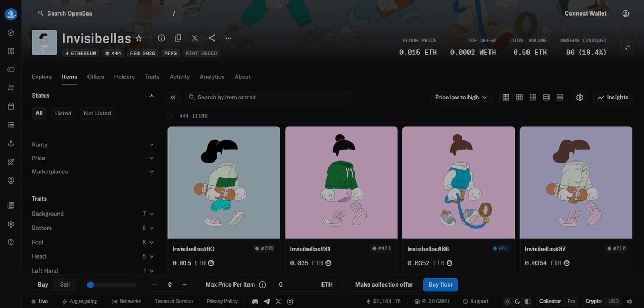The width and height of the screenshot is (644, 308).
Task: Collapse the Status filter section
Action: [152, 96]
